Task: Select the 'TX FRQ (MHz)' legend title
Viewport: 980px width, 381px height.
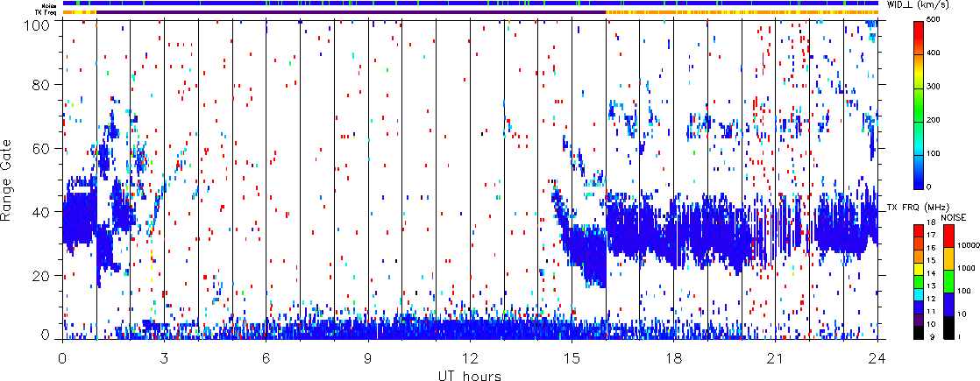Action: (914, 208)
